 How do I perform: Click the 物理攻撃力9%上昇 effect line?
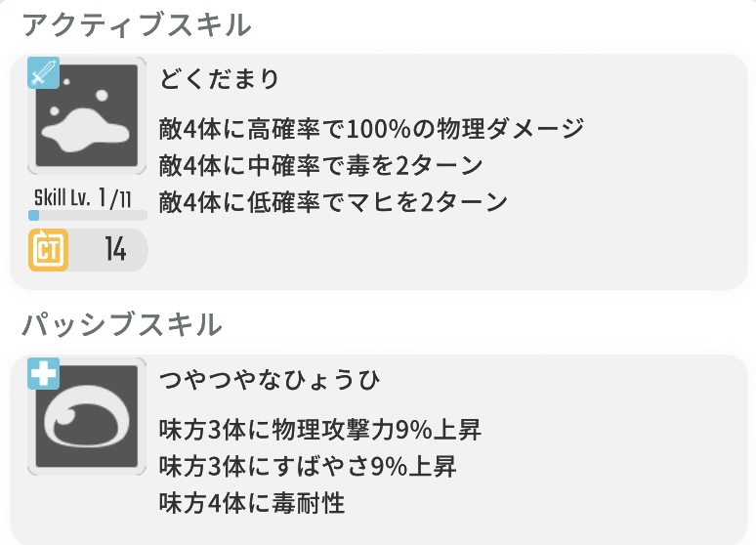(320, 430)
